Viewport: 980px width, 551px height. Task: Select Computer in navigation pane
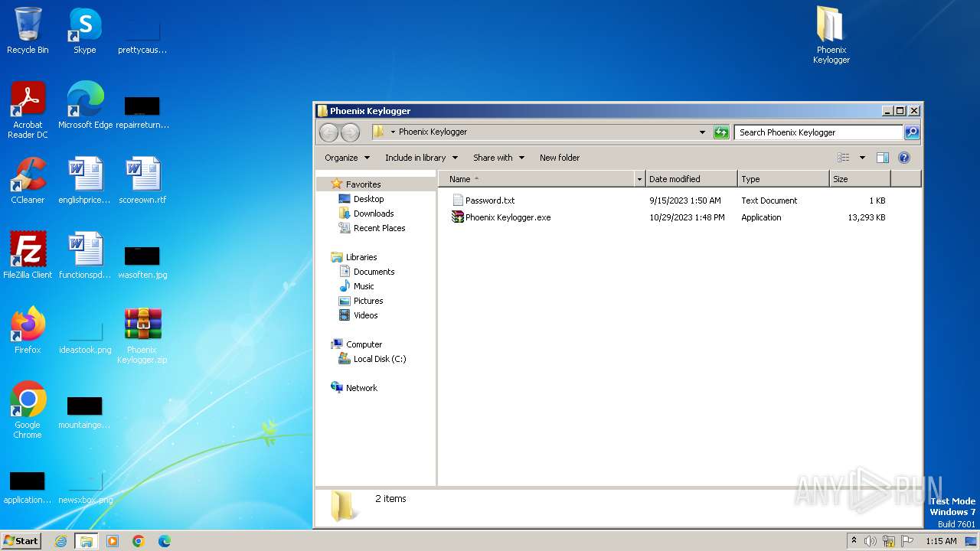point(357,344)
